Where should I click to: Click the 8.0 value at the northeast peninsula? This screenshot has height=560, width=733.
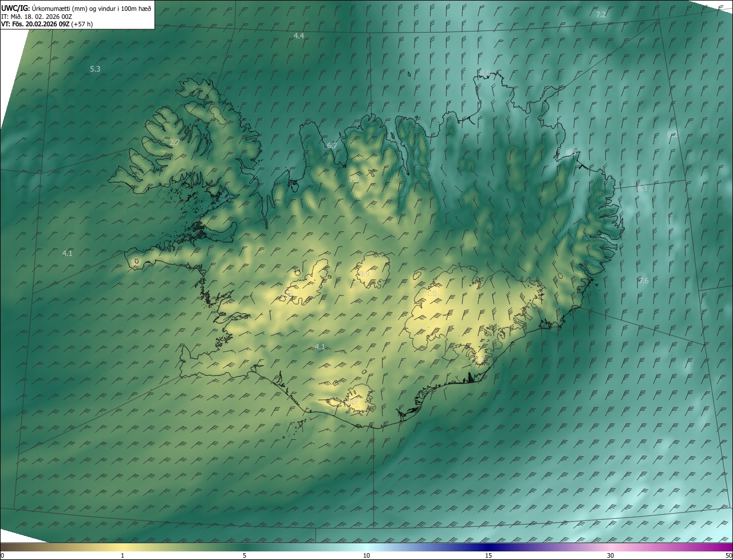point(486,73)
